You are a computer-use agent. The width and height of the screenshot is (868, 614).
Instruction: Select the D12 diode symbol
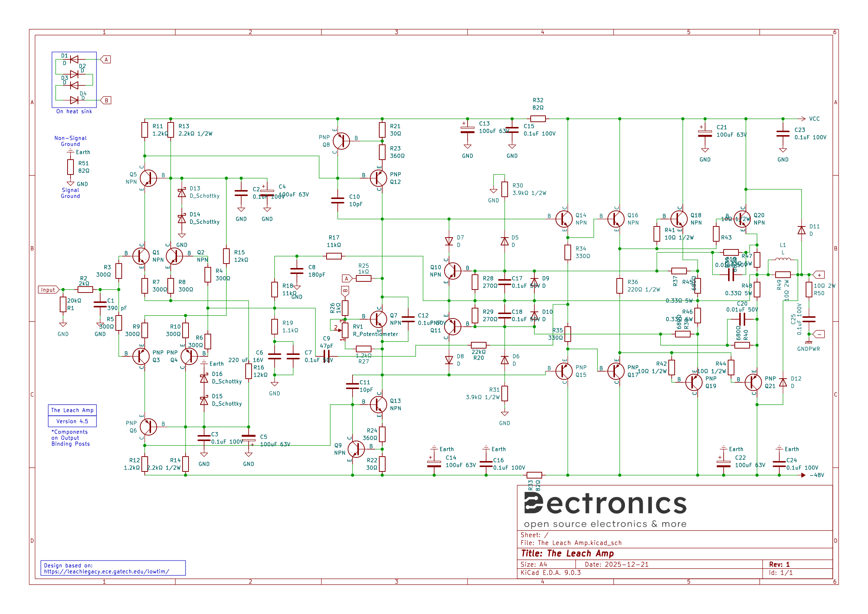(783, 382)
